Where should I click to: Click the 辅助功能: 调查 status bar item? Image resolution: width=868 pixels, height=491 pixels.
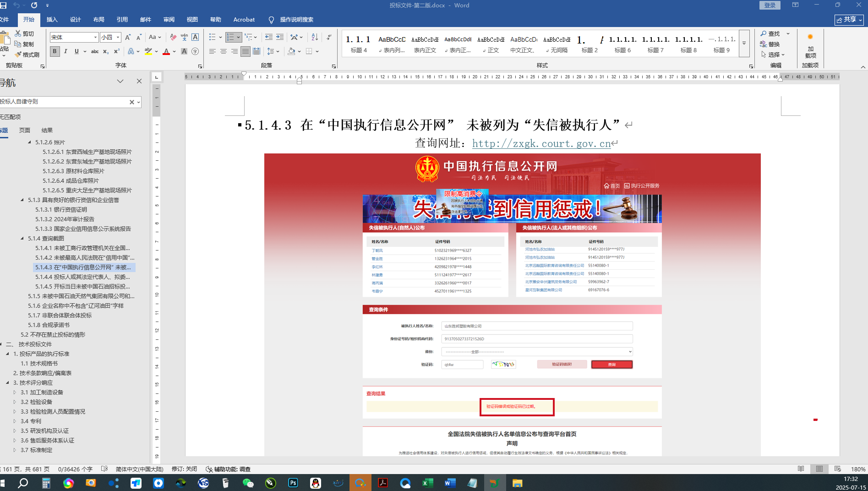click(x=228, y=469)
